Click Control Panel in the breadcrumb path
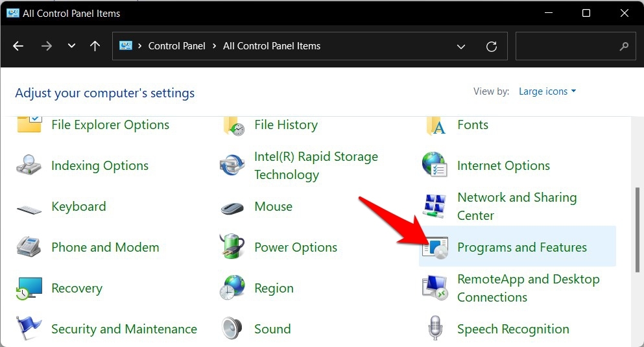The width and height of the screenshot is (644, 347). coord(176,46)
